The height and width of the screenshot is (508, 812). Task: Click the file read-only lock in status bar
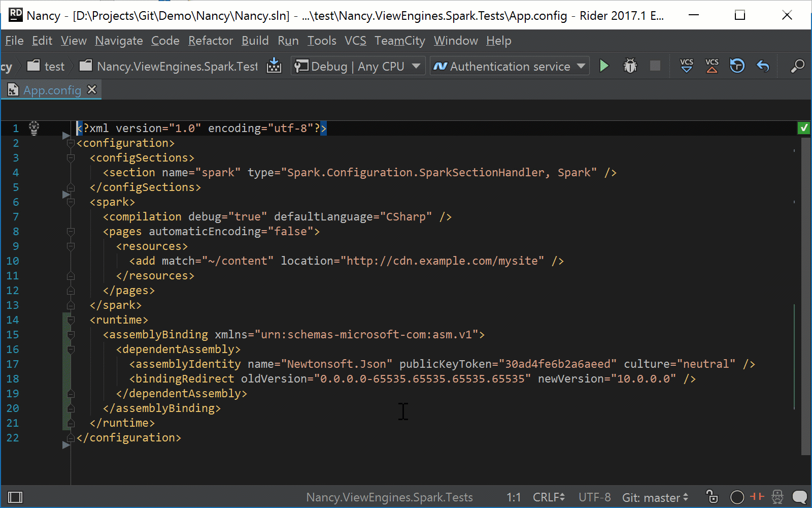(712, 497)
